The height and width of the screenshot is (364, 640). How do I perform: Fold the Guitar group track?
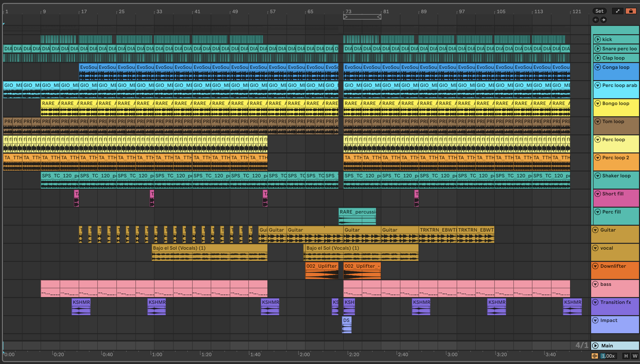pyautogui.click(x=596, y=230)
